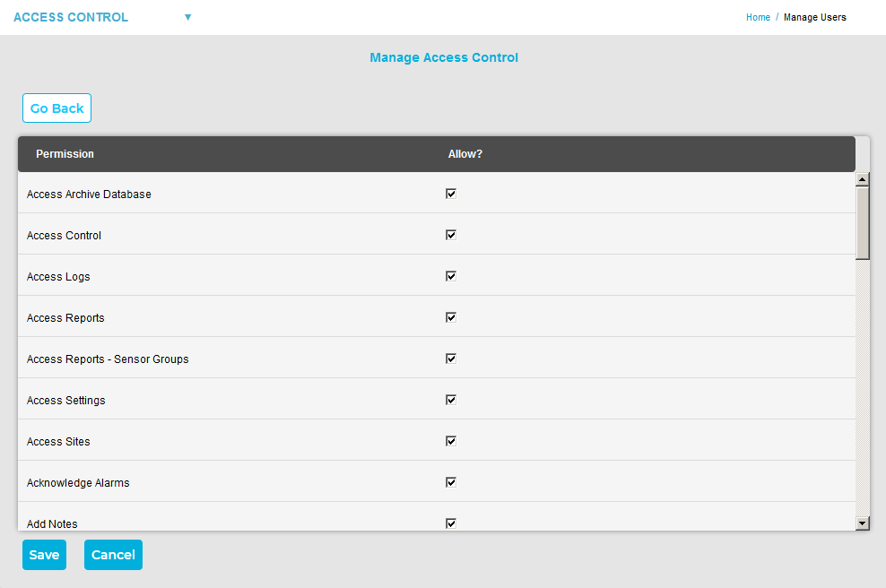
Task: Select Manage Users breadcrumb
Action: coord(814,17)
